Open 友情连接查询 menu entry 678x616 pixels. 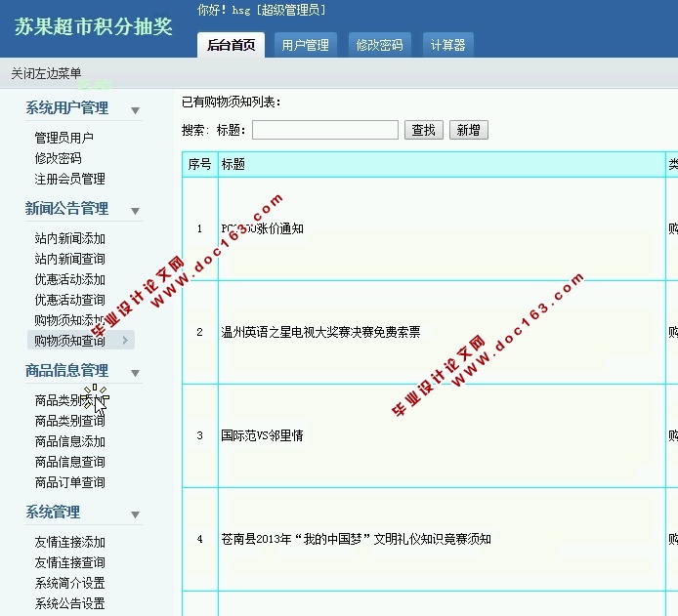click(70, 562)
